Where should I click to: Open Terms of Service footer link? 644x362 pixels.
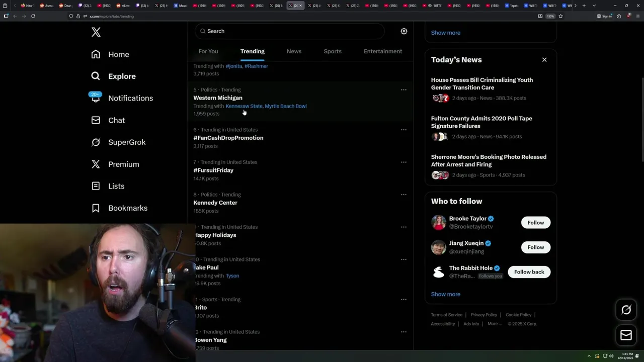point(446,315)
